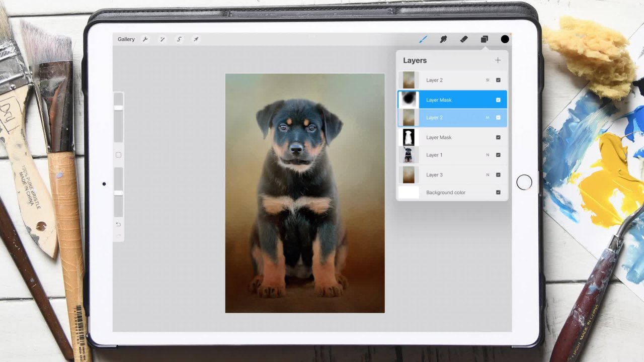The height and width of the screenshot is (362, 644).
Task: Tap the undo arrow in the sidebar
Action: (x=118, y=224)
